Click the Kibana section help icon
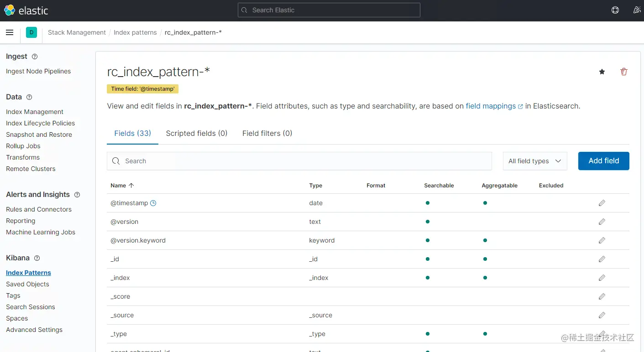Image resolution: width=644 pixels, height=352 pixels. (x=37, y=258)
